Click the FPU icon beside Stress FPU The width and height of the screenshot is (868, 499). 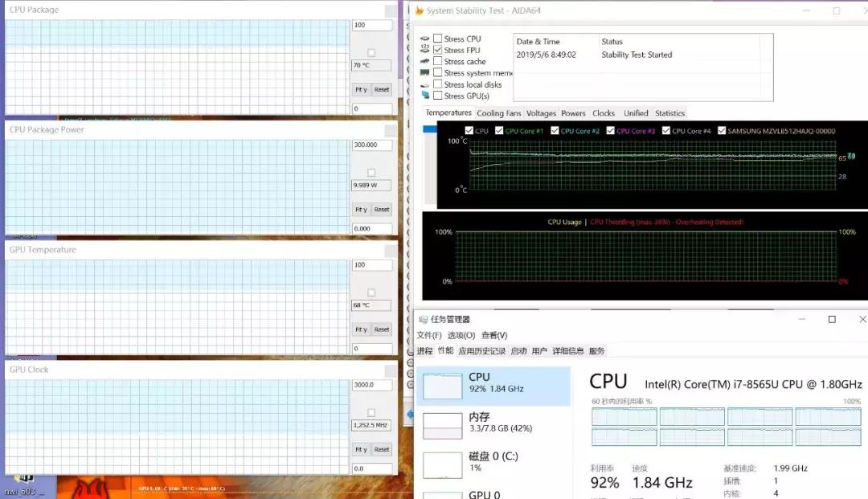tap(424, 49)
